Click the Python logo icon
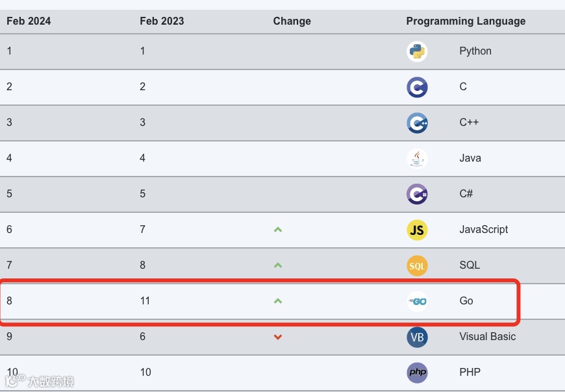 (417, 51)
